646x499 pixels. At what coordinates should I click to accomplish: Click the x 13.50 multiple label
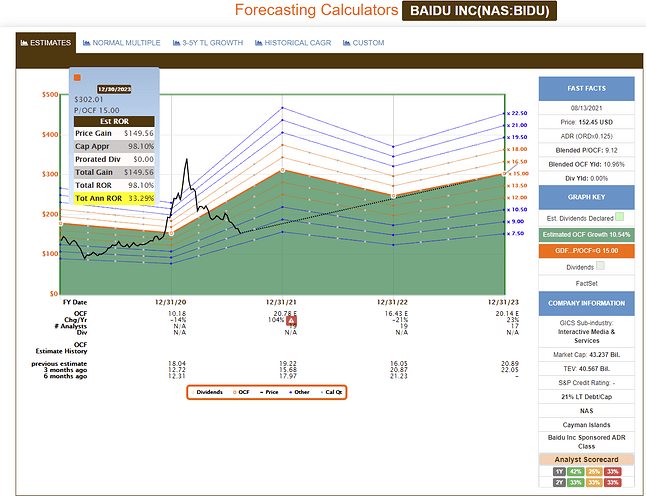click(x=517, y=186)
